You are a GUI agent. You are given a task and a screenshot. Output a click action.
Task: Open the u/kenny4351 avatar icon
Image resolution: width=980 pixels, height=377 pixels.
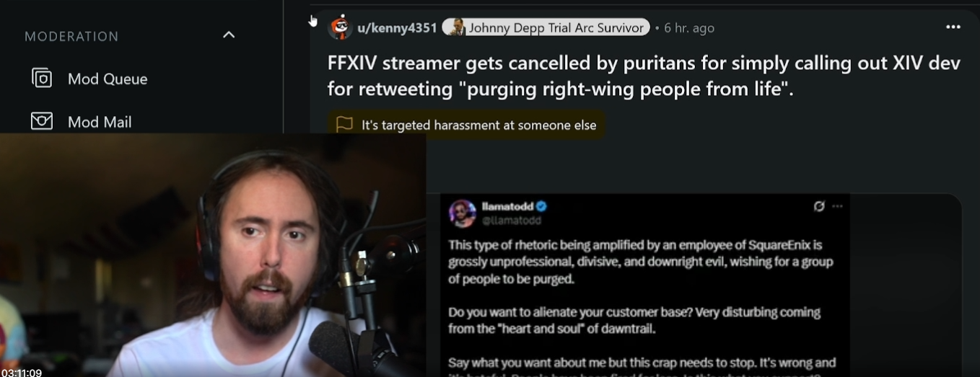coord(339,27)
